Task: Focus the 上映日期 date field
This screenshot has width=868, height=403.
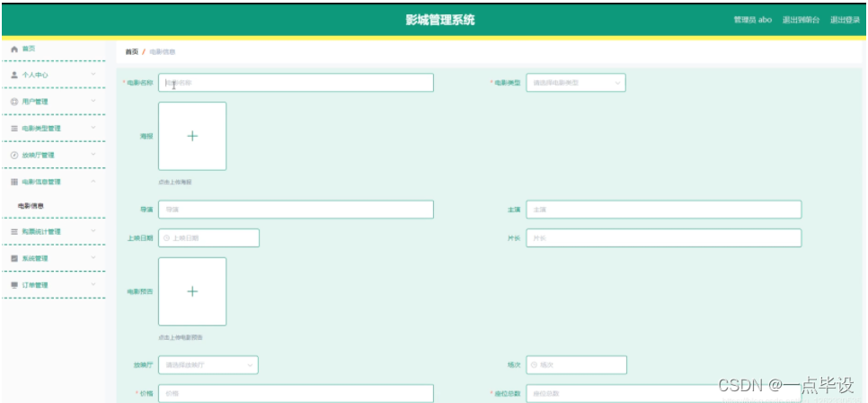Action: click(x=208, y=237)
